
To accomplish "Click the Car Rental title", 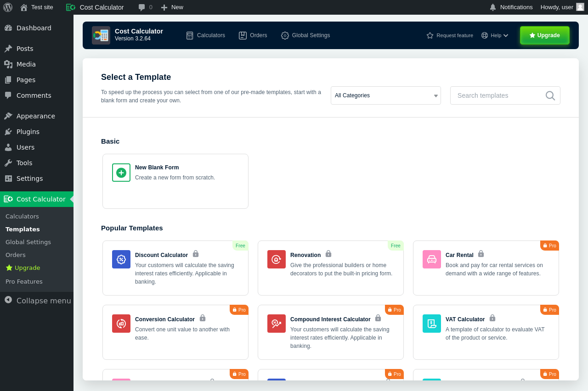I will [459, 255].
